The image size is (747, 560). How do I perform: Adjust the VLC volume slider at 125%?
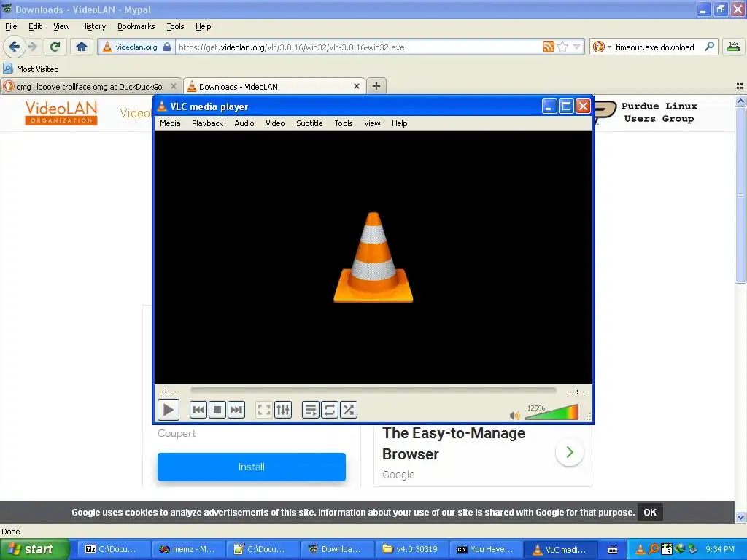pos(551,413)
